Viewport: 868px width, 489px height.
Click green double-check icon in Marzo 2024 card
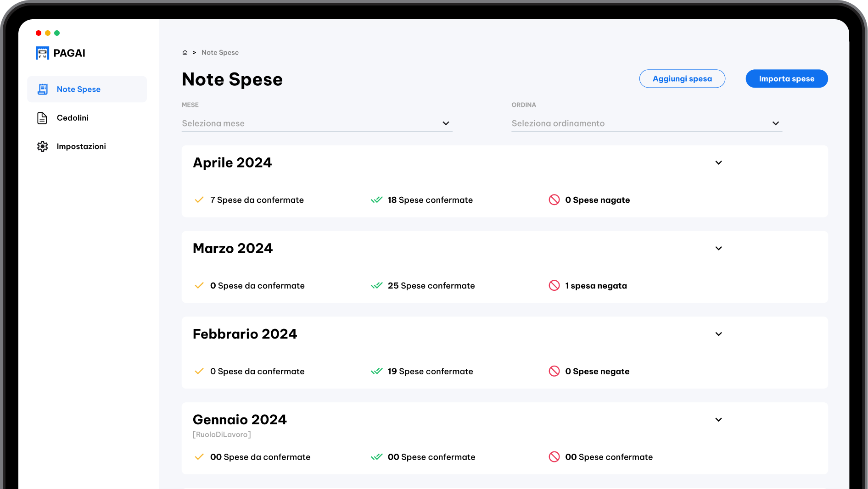[377, 286]
